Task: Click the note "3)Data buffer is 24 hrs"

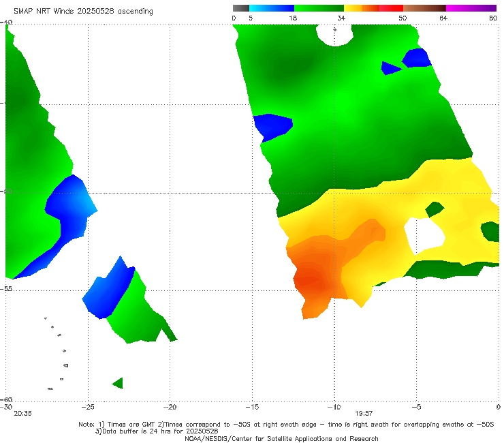Action: point(157,431)
